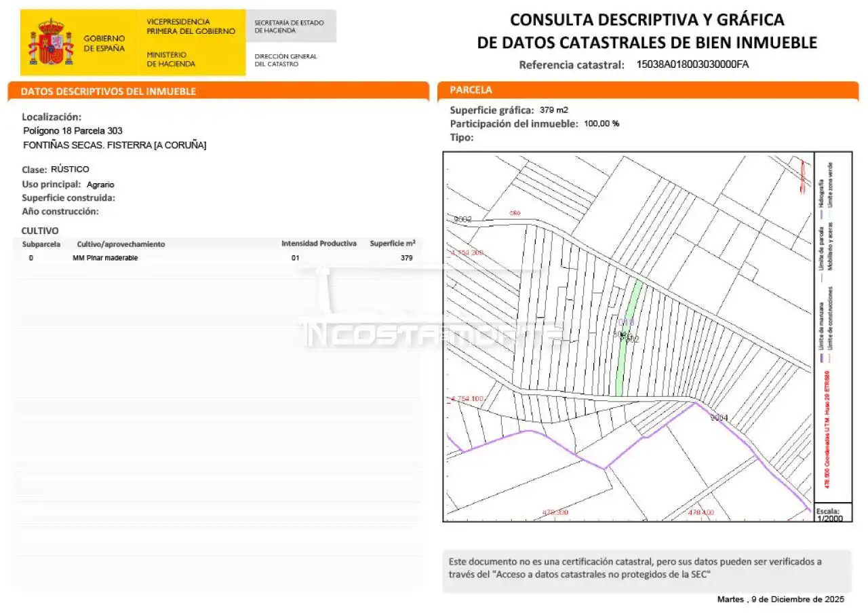
Task: Click the "Año construcción:" label
Action: [x=60, y=211]
